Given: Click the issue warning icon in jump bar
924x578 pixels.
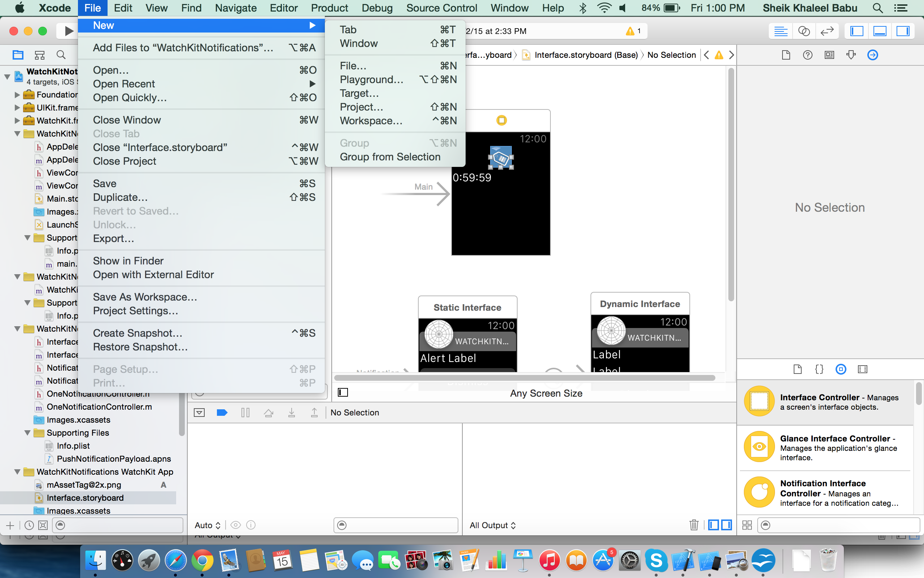Looking at the screenshot, I should pyautogui.click(x=719, y=55).
